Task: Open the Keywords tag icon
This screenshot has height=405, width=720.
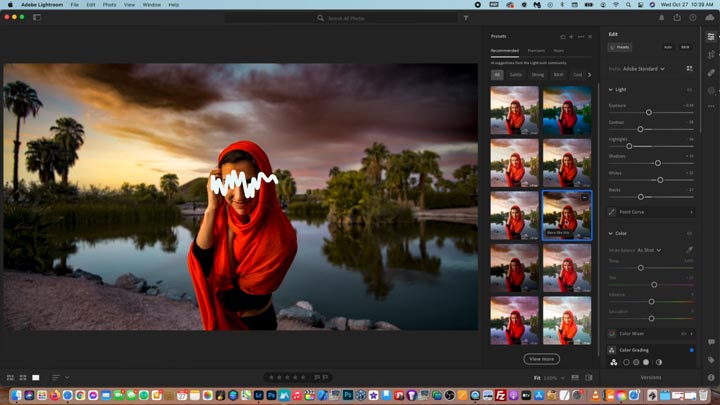Action: [711, 360]
